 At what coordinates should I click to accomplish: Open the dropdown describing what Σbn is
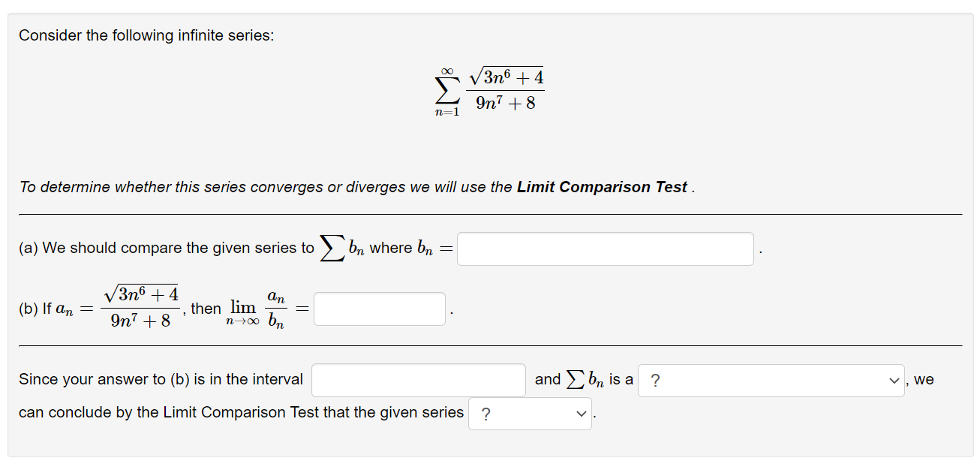pos(771,380)
